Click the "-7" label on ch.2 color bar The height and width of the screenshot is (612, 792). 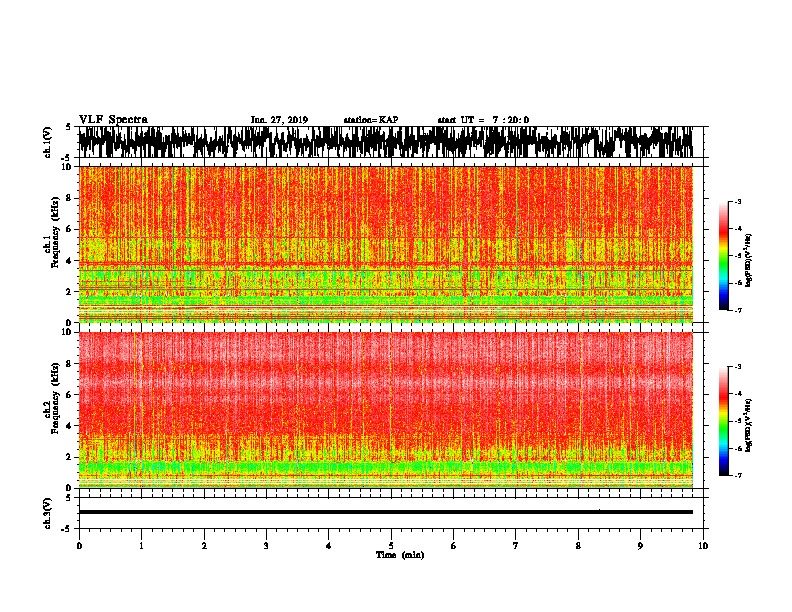tap(737, 475)
